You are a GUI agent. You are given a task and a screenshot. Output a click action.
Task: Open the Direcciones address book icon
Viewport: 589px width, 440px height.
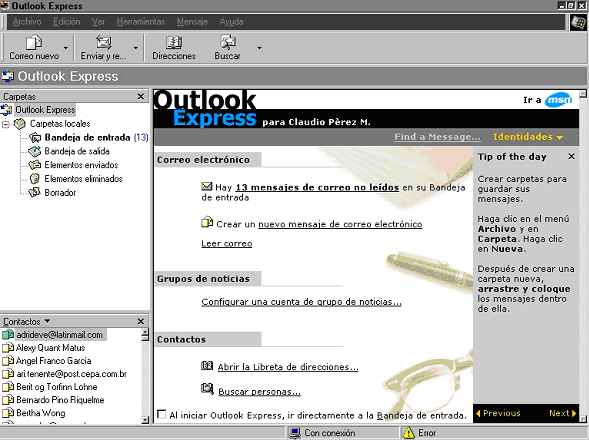point(174,42)
